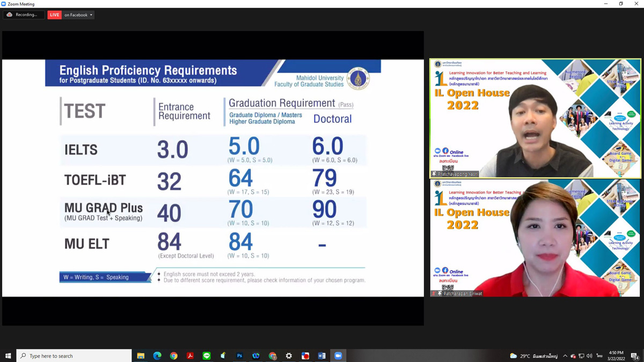Click the taskbar search box
Viewport: 644px width, 362px height.
(x=74, y=356)
